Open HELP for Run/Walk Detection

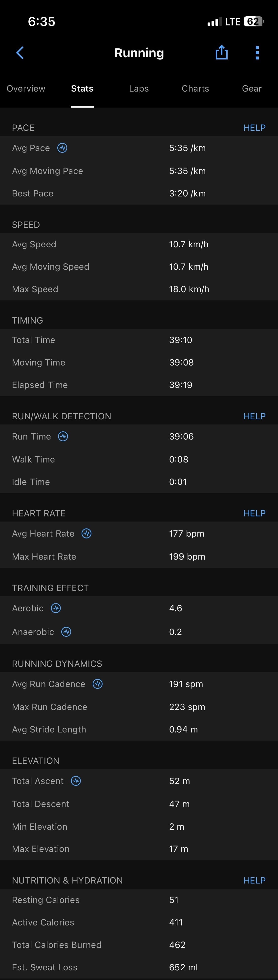click(254, 416)
